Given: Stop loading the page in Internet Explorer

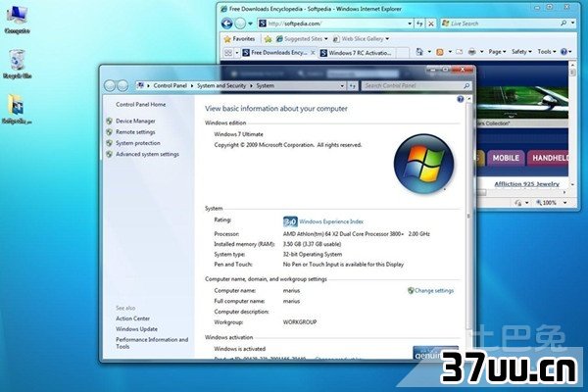Looking at the screenshot, I should coord(431,24).
